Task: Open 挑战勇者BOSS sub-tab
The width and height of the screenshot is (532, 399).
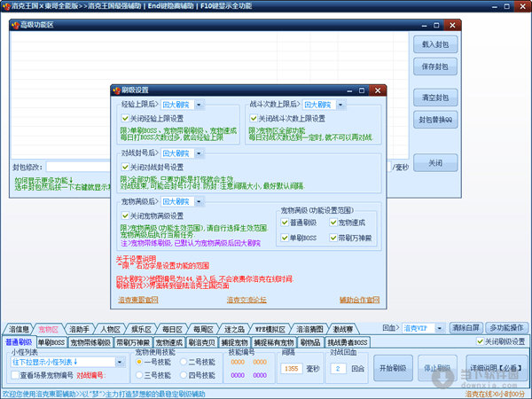Action: coord(347,342)
